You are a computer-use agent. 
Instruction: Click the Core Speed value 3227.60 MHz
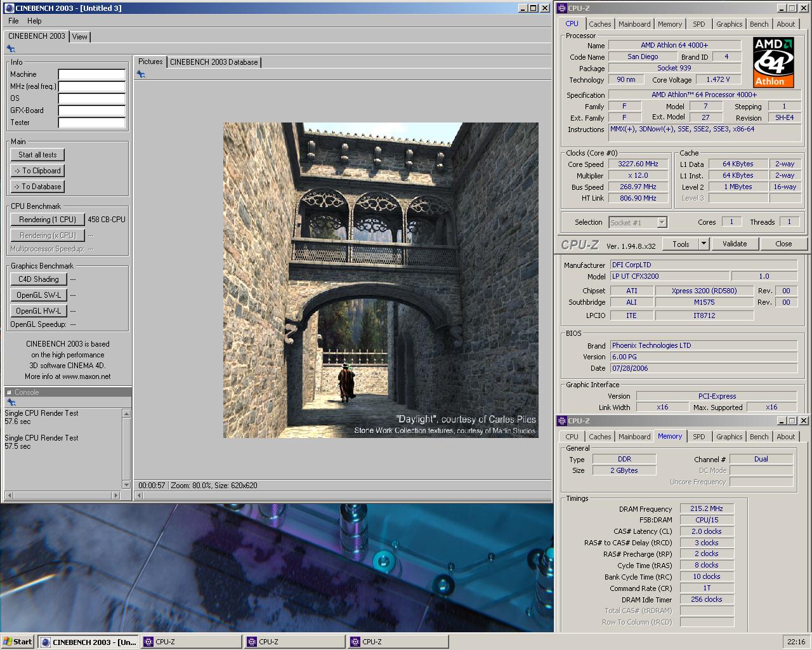tap(638, 164)
